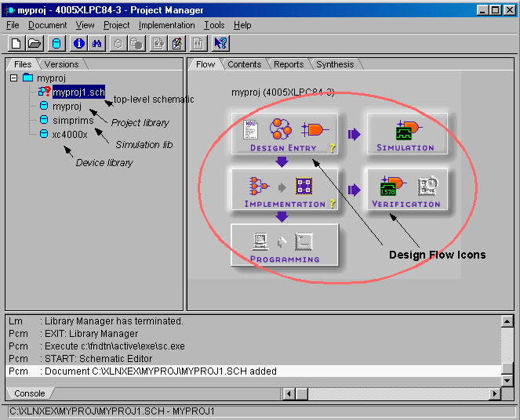Click the Simulation flow button
The height and width of the screenshot is (420, 520).
pyautogui.click(x=405, y=135)
